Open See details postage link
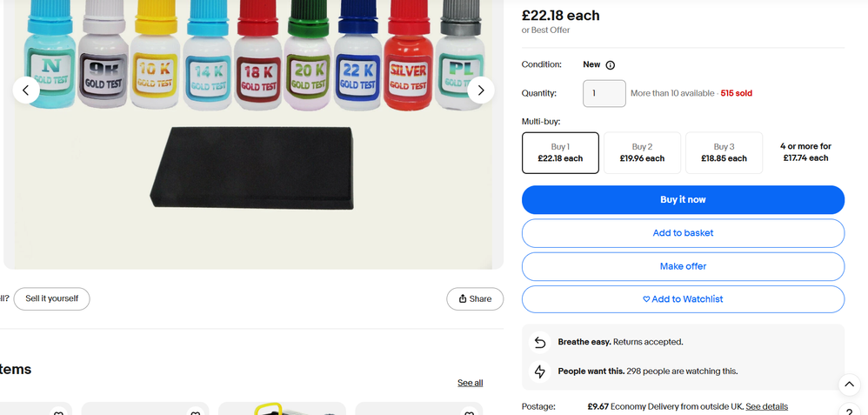Image resolution: width=868 pixels, height=415 pixels. pos(766,406)
